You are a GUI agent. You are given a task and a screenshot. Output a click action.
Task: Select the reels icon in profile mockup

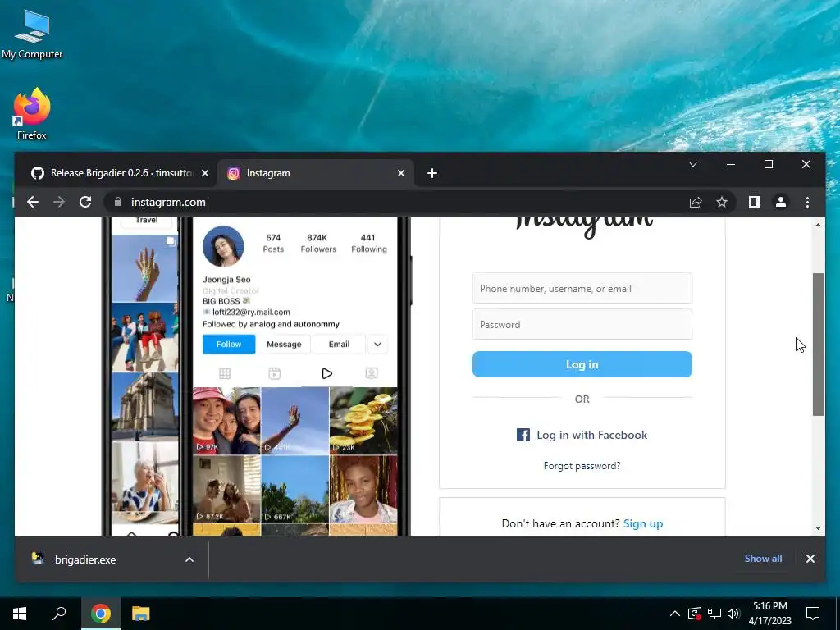(274, 373)
